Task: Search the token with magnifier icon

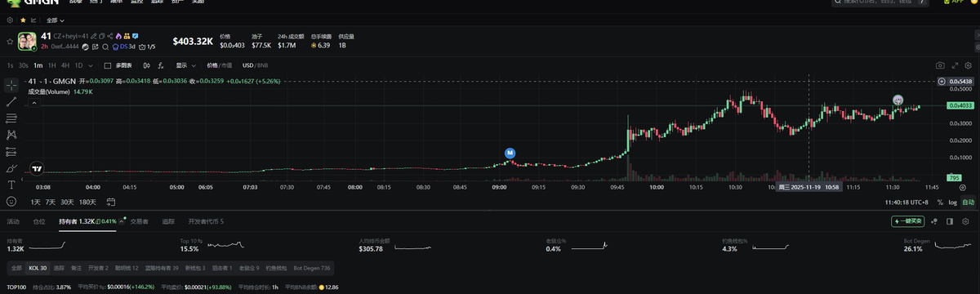Action: tap(105, 47)
